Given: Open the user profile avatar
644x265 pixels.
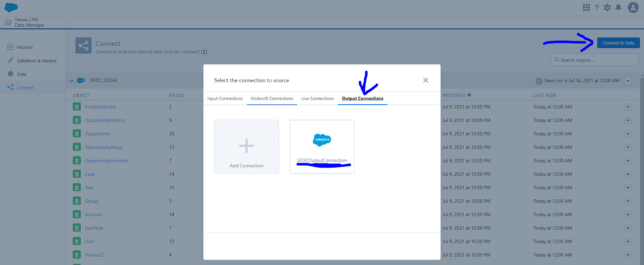Looking at the screenshot, I should point(633,7).
